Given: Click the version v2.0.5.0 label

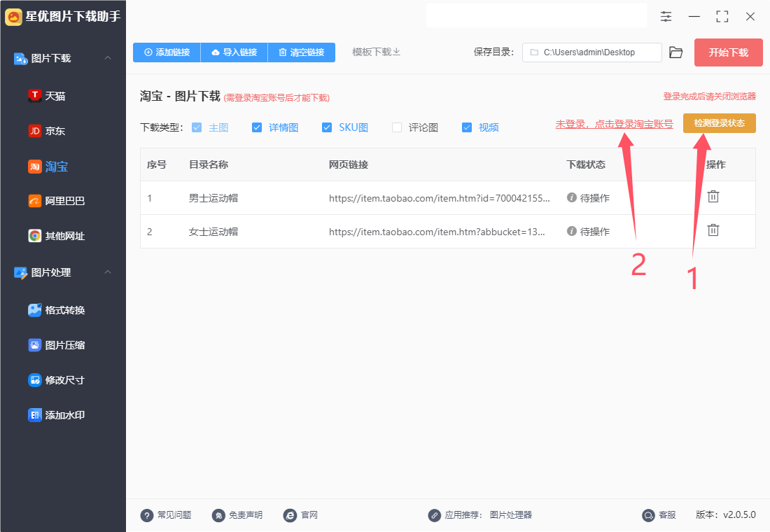Looking at the screenshot, I should pos(726,514).
